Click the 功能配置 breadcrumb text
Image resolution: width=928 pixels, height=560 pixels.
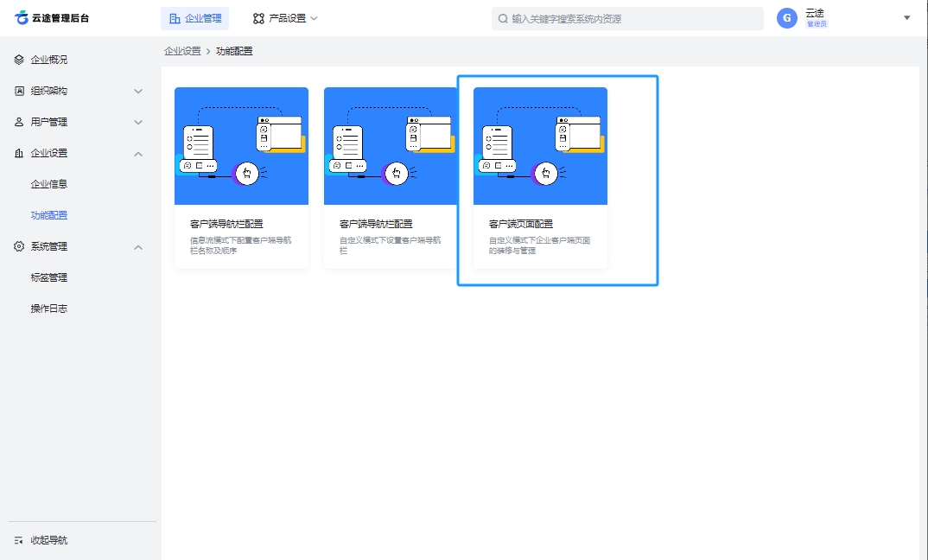(234, 52)
